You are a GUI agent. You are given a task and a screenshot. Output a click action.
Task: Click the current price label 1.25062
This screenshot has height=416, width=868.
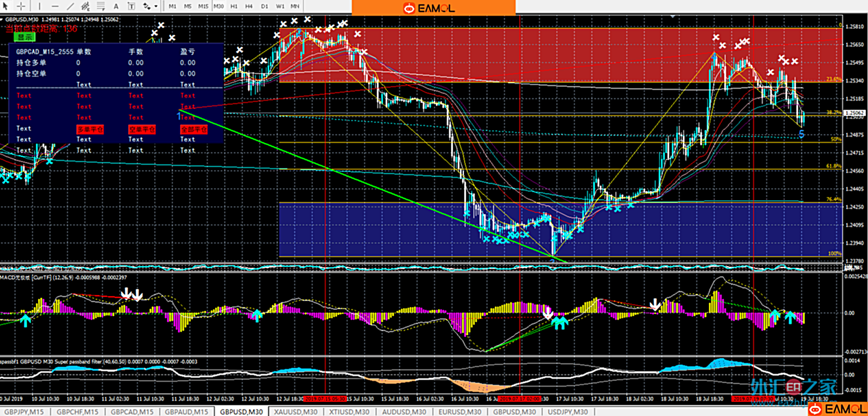(x=855, y=113)
